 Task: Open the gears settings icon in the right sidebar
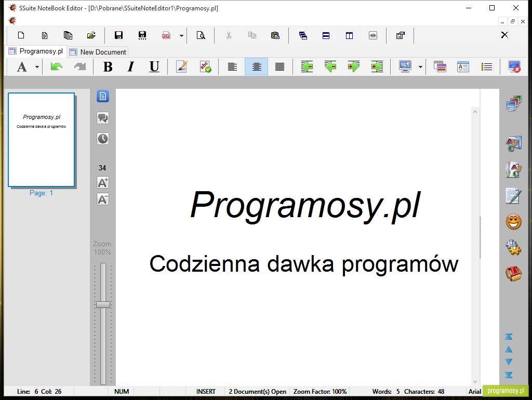[513, 247]
